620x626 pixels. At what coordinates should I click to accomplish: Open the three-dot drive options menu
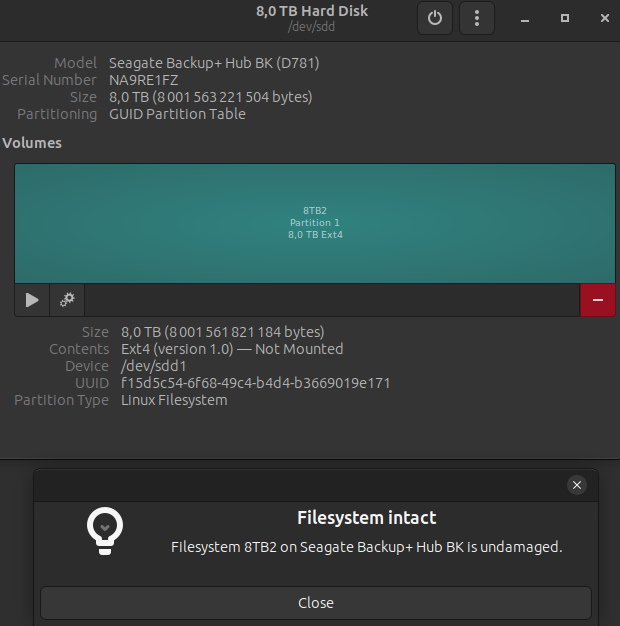click(477, 18)
